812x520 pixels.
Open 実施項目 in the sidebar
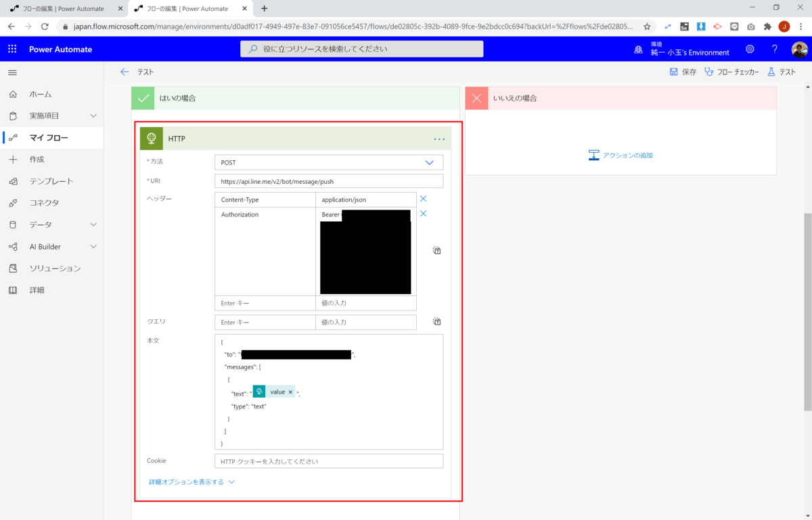[52, 116]
